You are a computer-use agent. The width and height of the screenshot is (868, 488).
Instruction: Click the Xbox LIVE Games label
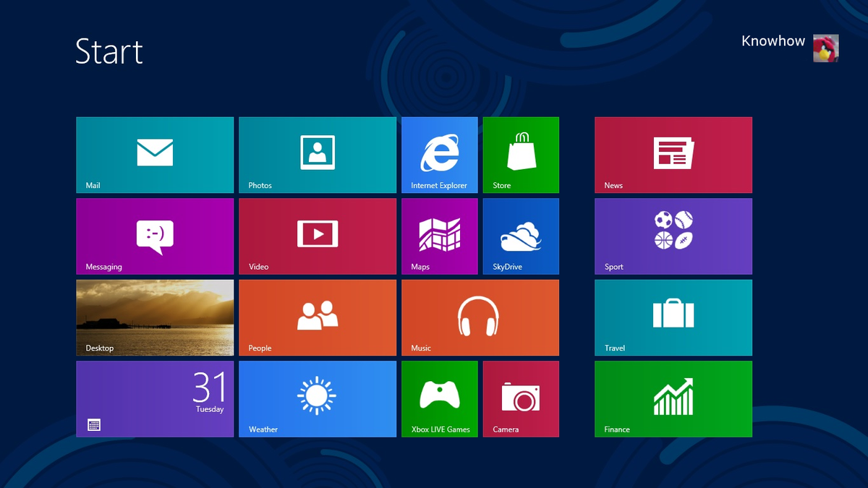441,429
